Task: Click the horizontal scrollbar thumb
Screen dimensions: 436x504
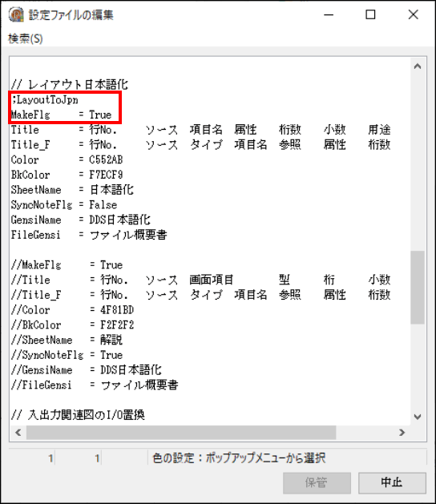Action: [x=181, y=433]
